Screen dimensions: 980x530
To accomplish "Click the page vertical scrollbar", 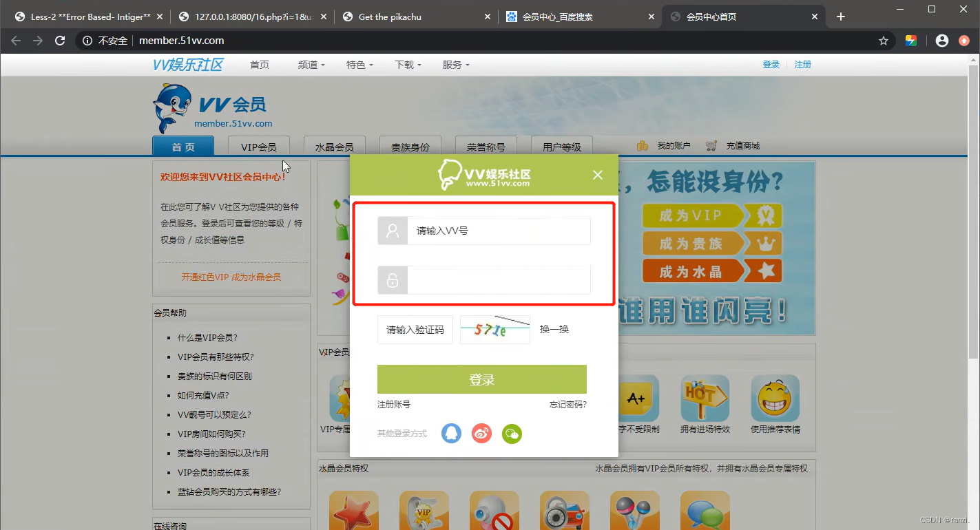I will 974,211.
